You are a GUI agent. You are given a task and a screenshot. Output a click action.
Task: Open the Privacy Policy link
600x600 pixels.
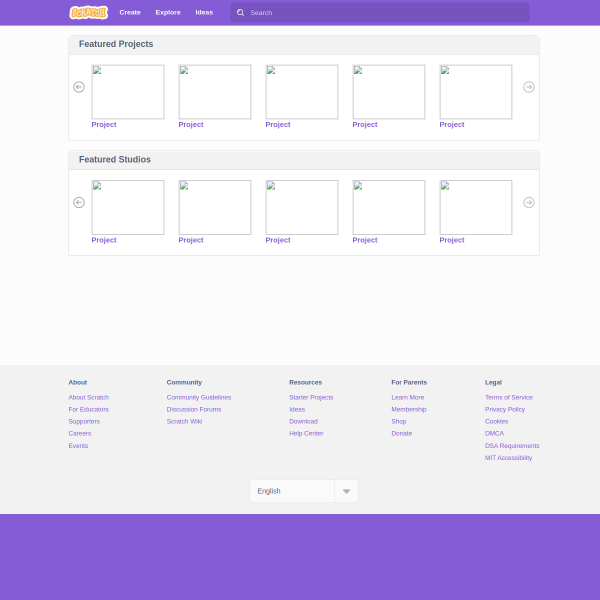pos(504,409)
